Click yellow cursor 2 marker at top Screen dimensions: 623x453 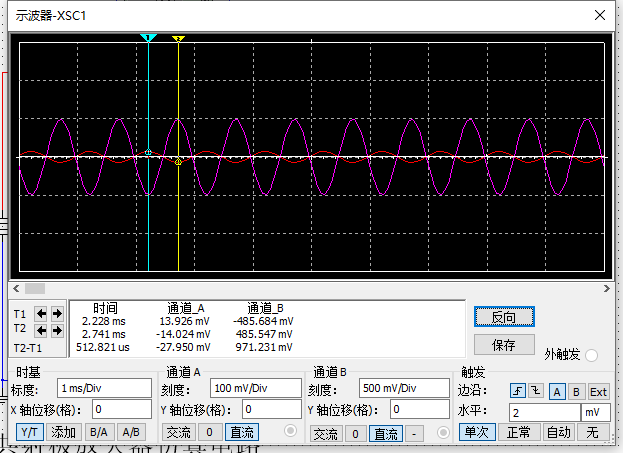click(178, 39)
